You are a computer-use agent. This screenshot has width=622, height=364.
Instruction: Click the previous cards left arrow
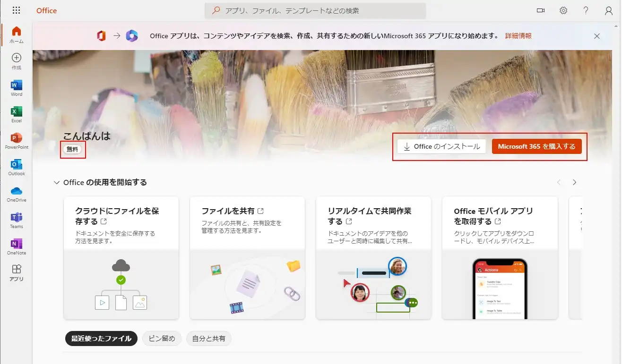(559, 182)
